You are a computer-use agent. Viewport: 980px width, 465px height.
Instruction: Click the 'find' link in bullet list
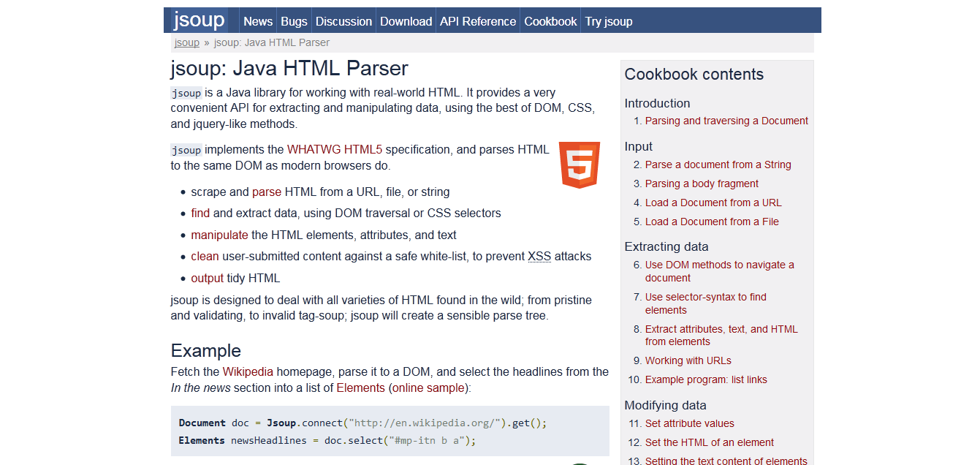(200, 213)
